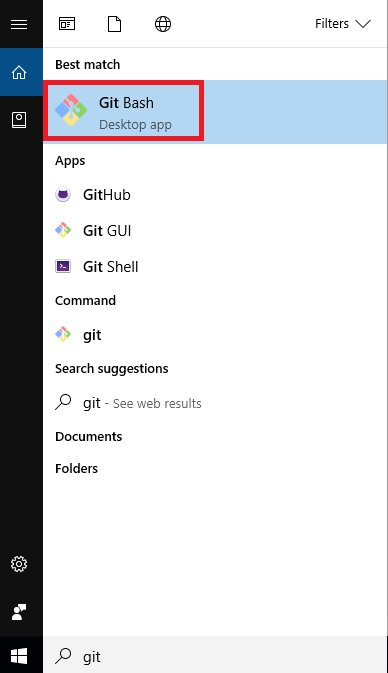Screen dimensions: 388x673
Task: See web results for git
Action: [x=215, y=403]
